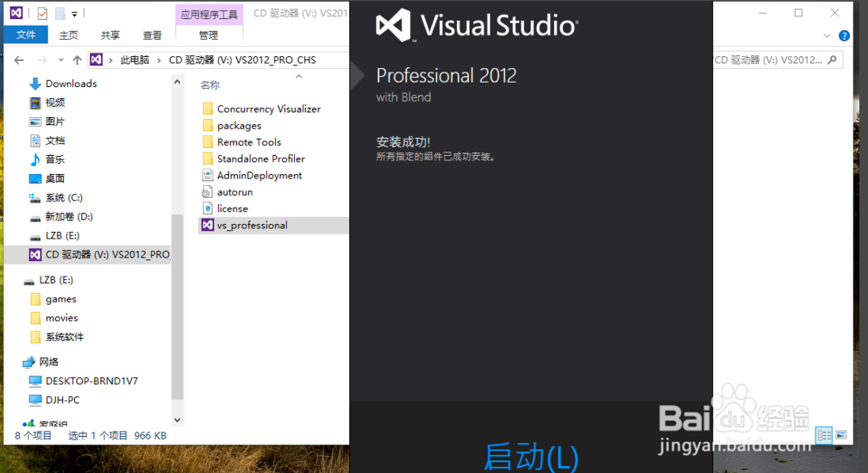This screenshot has width=868, height=473.
Task: Open 新加卷 (D:) drive
Action: 69,216
